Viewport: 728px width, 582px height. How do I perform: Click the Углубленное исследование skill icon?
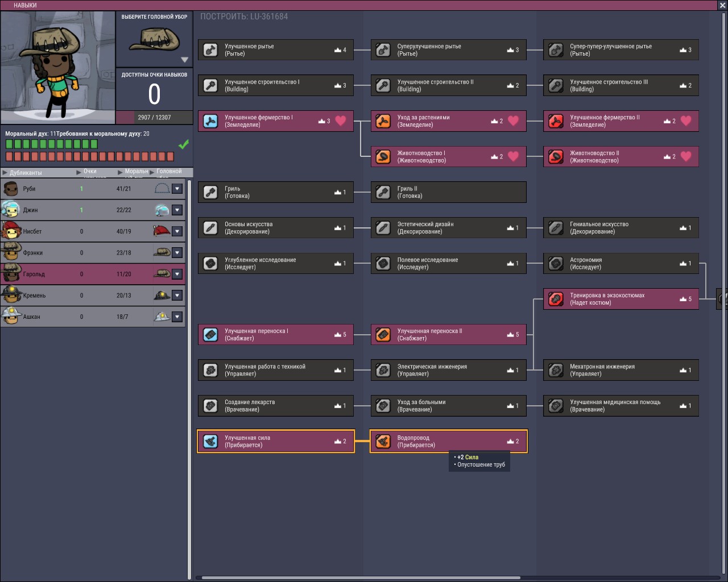click(x=210, y=263)
